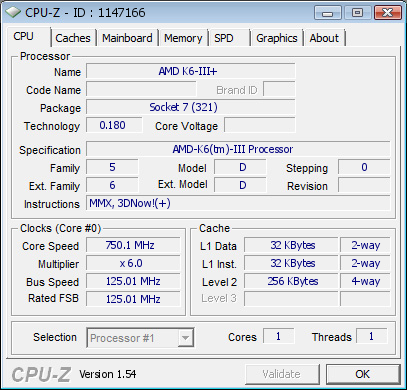Select the CPU tab
Viewport: 407px width, 390px height.
tap(28, 36)
